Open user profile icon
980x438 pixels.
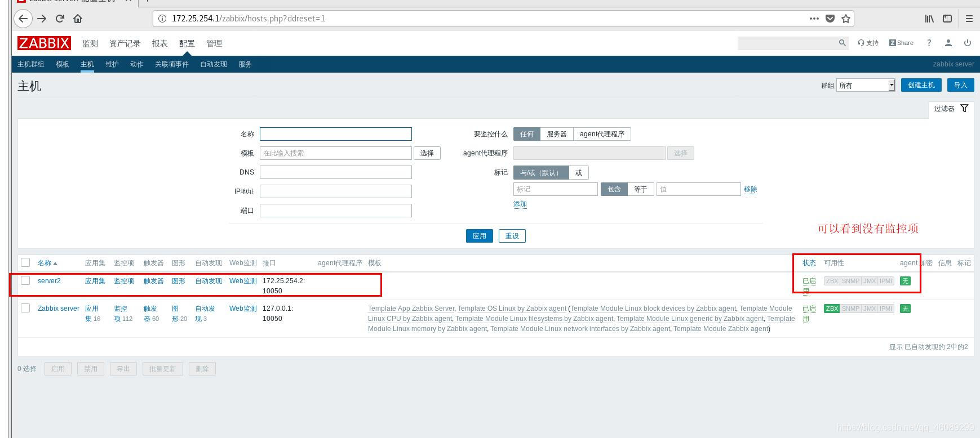point(948,43)
